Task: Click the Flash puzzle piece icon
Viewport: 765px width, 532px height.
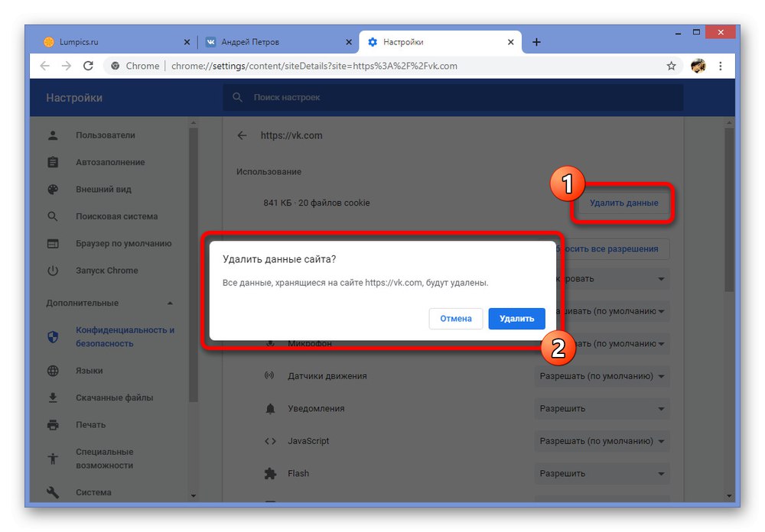Action: (270, 473)
